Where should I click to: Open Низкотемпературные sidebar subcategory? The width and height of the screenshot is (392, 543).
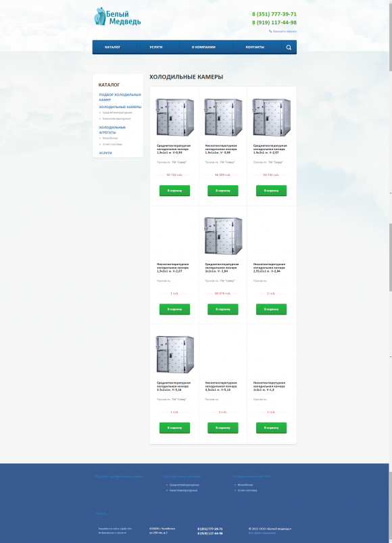pyautogui.click(x=117, y=119)
